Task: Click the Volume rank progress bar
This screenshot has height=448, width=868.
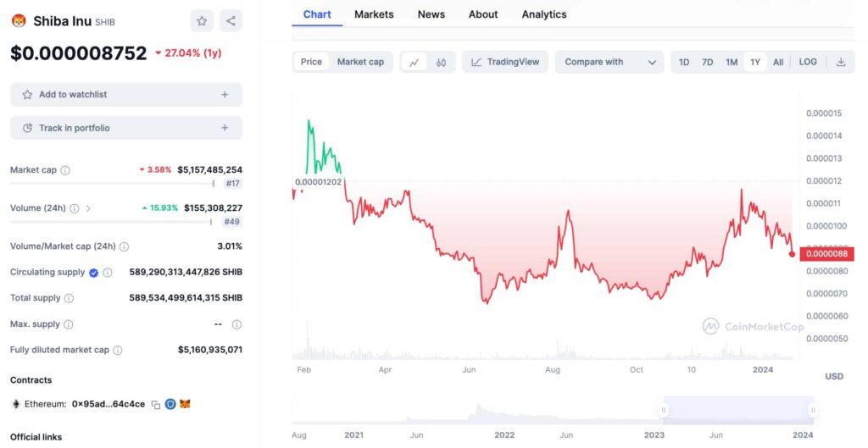Action: [111, 222]
